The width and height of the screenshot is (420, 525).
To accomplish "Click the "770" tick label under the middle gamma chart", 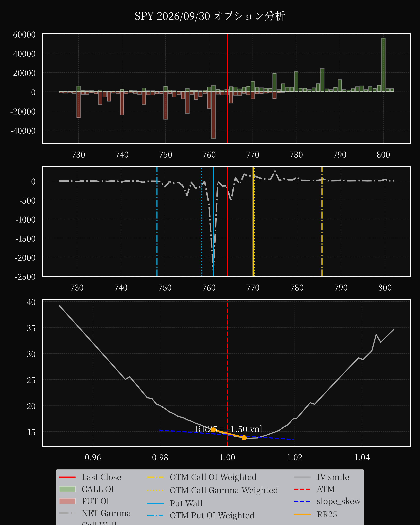I will coord(253,288).
